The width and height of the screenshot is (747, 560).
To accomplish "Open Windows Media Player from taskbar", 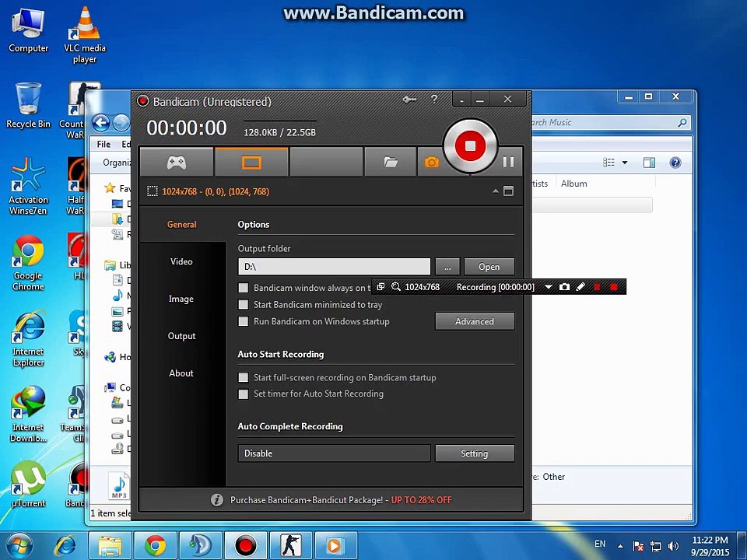I will [x=335, y=546].
